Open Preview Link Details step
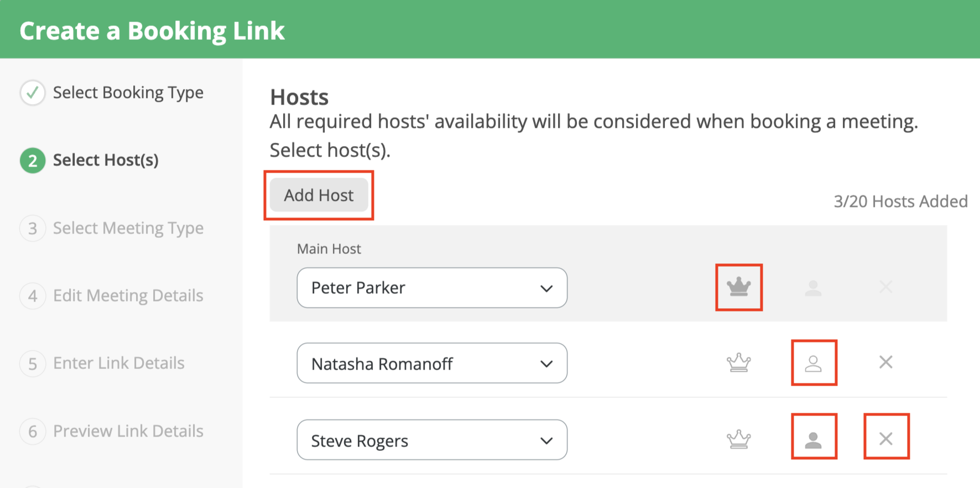 (128, 431)
